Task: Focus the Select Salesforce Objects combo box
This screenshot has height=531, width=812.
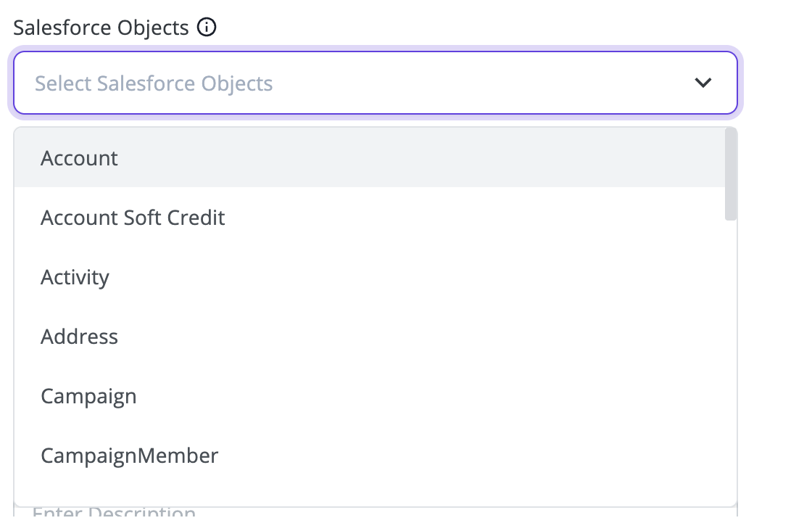Action: (376, 83)
